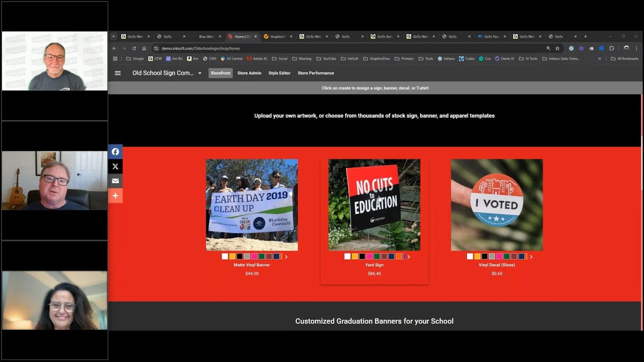
Task: Open more share options plus icon
Action: click(115, 196)
